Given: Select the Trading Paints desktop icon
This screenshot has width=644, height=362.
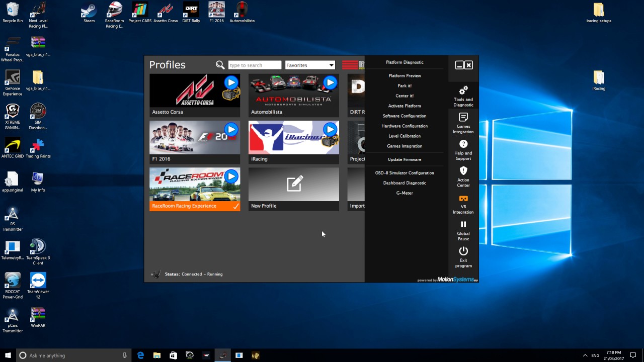Looking at the screenshot, I should [38, 148].
